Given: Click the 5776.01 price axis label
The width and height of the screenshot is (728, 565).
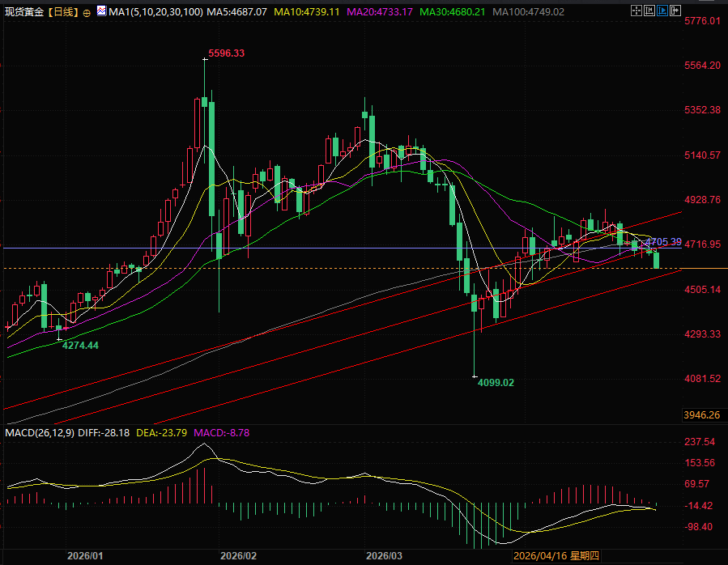Looking at the screenshot, I should pyautogui.click(x=702, y=21).
